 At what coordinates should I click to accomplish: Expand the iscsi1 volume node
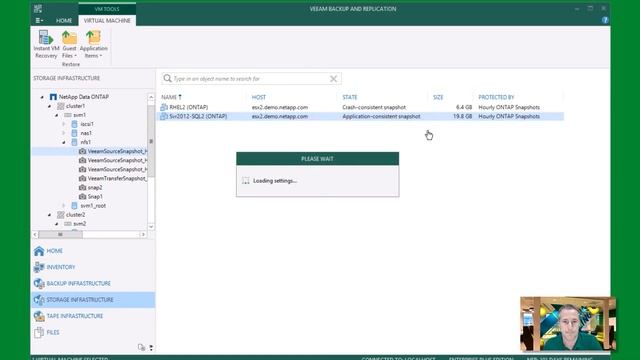pyautogui.click(x=64, y=124)
